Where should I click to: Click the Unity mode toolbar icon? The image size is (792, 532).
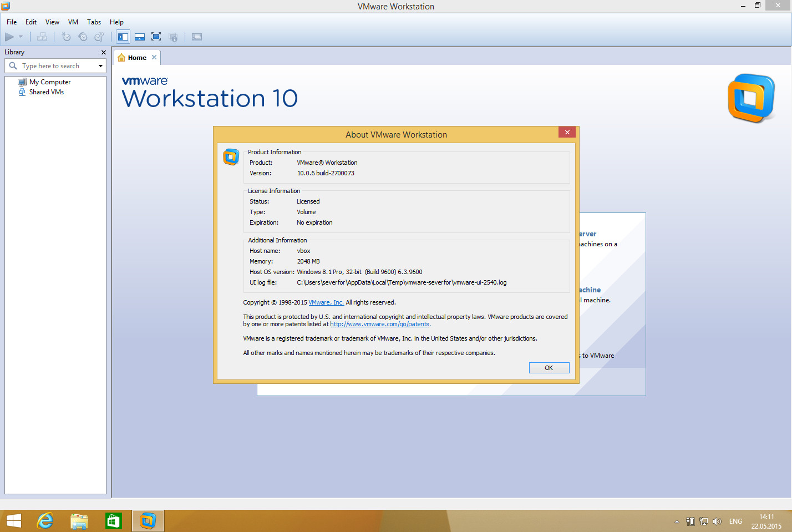point(173,37)
